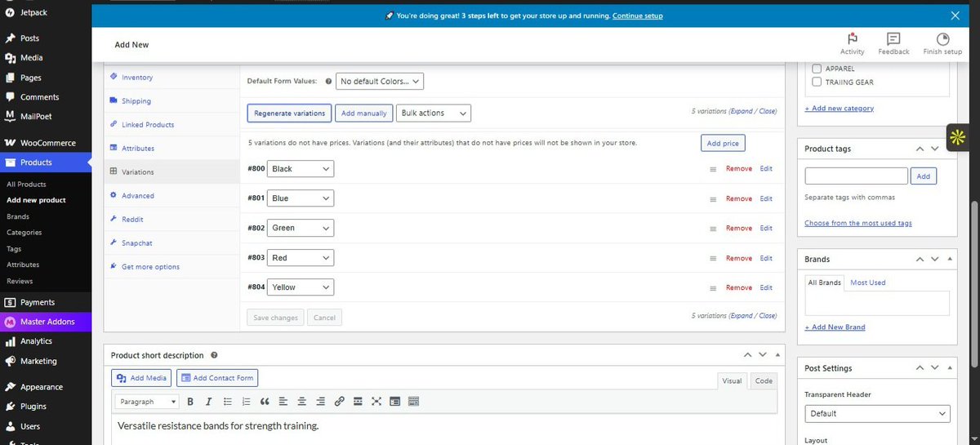Click the Add Media button
This screenshot has width=980, height=445.
pyautogui.click(x=142, y=378)
